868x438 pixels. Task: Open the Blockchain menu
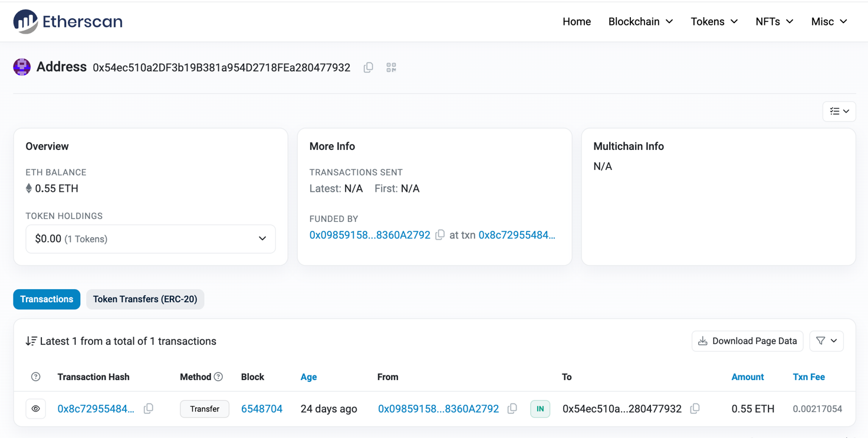tap(640, 22)
